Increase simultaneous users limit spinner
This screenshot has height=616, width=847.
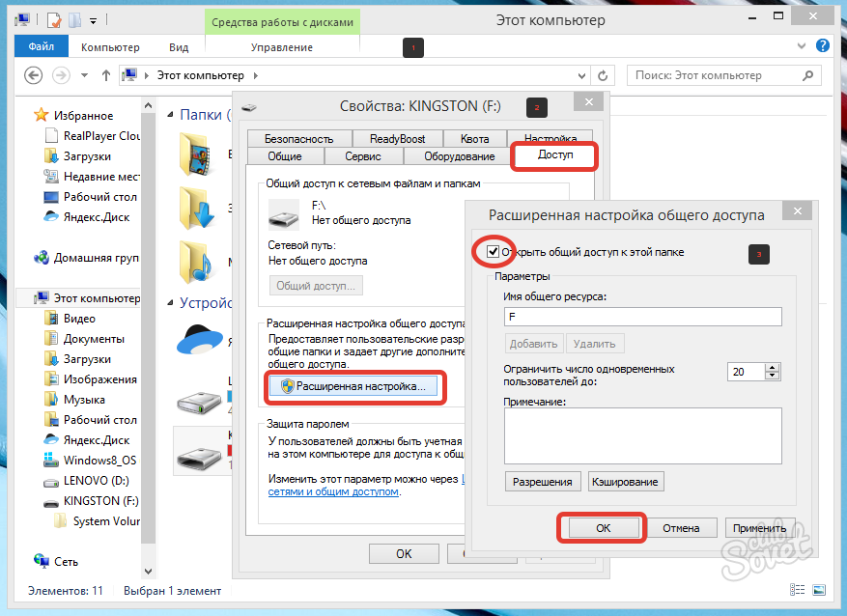pos(773,368)
